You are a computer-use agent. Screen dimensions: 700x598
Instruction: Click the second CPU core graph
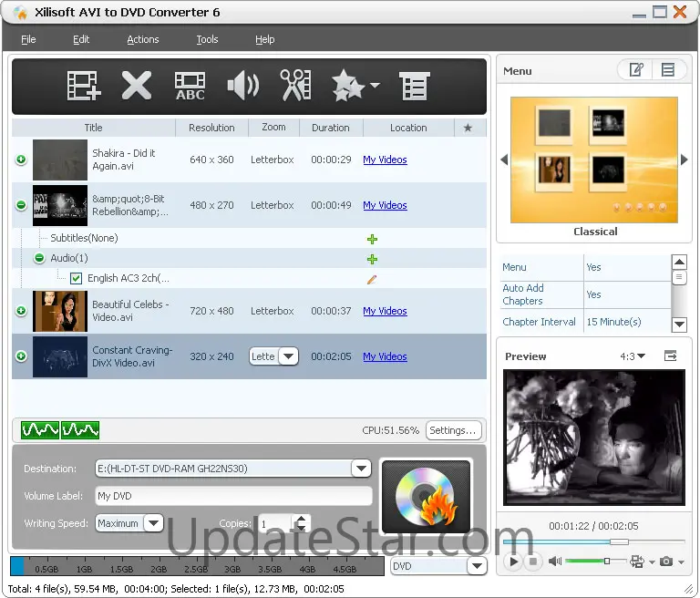[x=80, y=430]
